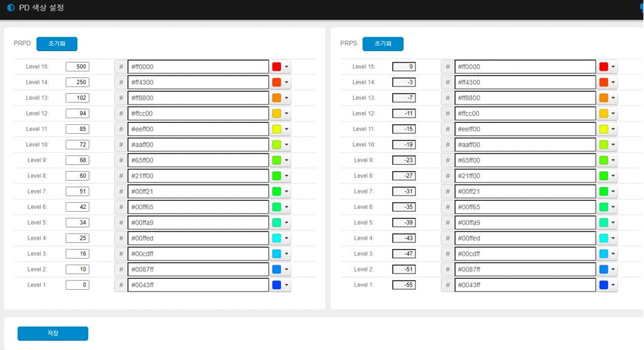
Task: Edit PRPD hex field #21ff00
Action: (x=198, y=176)
